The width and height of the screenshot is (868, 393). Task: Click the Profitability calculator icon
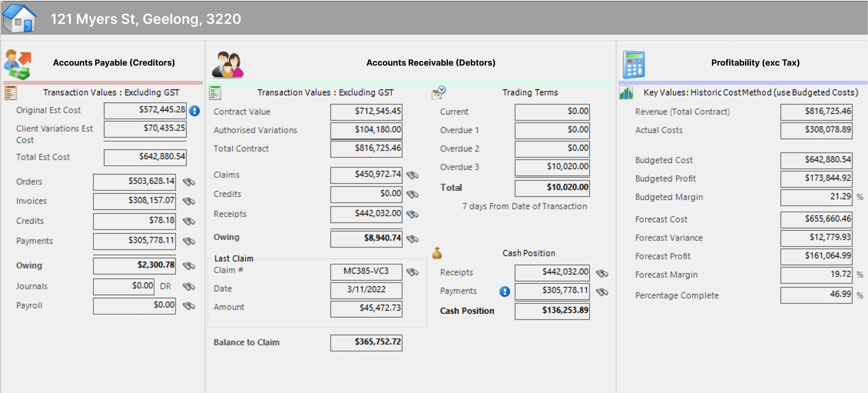tap(634, 64)
